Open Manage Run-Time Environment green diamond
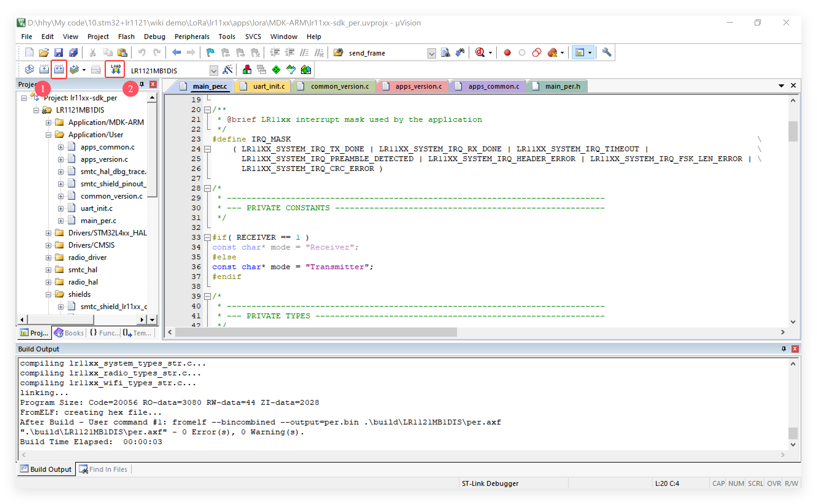The width and height of the screenshot is (817, 504). (276, 70)
